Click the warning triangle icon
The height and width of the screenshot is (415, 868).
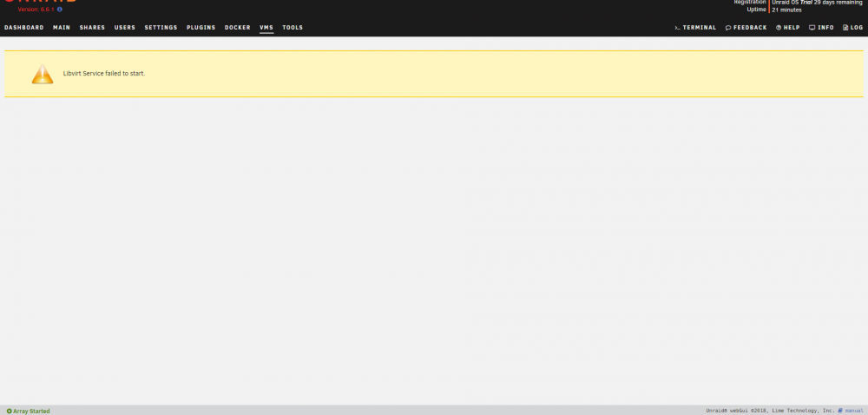(x=43, y=74)
